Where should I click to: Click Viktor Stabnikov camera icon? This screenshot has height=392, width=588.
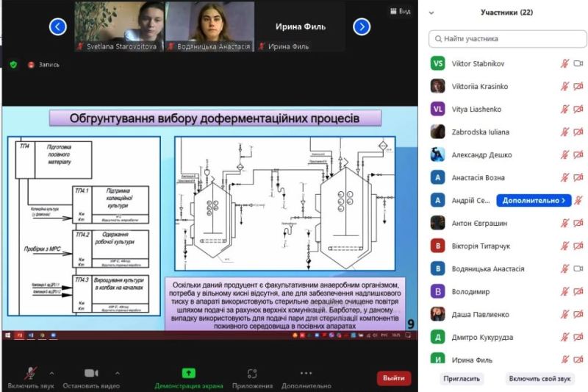pyautogui.click(x=578, y=64)
